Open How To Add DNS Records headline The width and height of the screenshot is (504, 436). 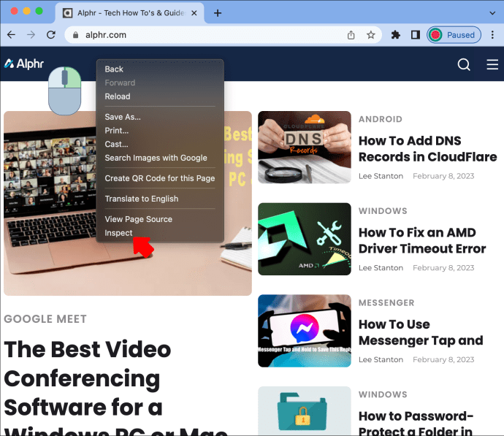427,149
